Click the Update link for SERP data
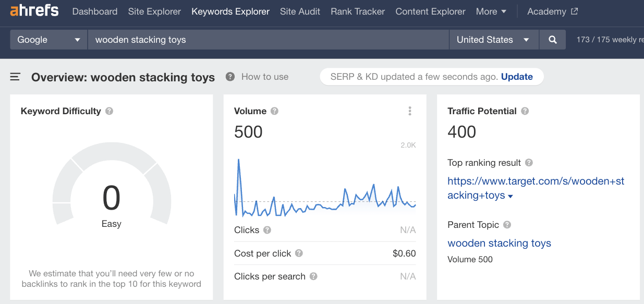The width and height of the screenshot is (644, 304). [x=517, y=77]
